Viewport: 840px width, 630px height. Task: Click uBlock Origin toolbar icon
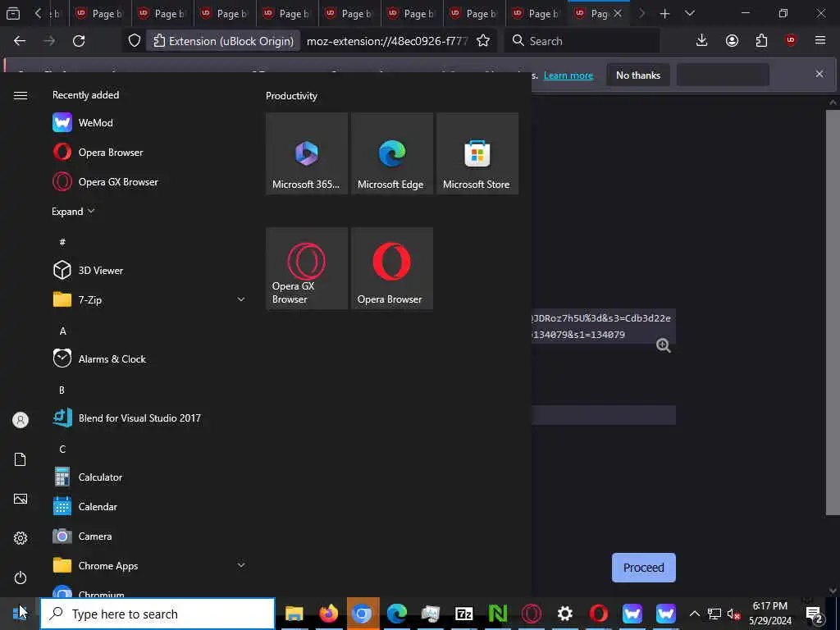point(791,41)
